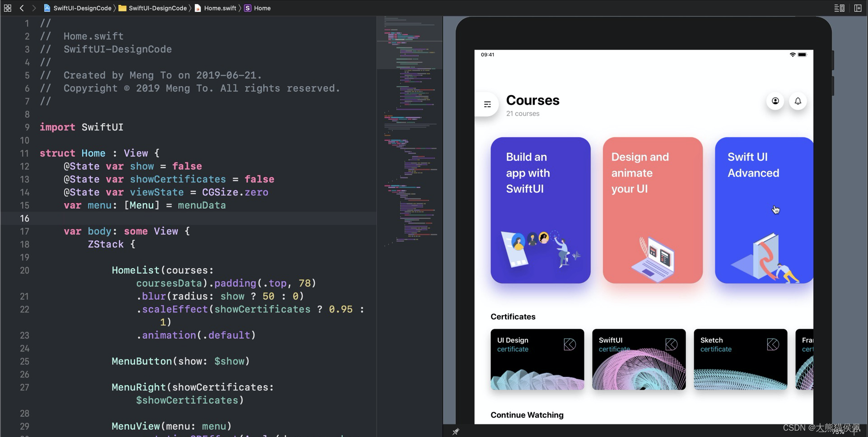
Task: Click 'MenuRight(showCertificates:' line
Action: pyautogui.click(x=193, y=387)
